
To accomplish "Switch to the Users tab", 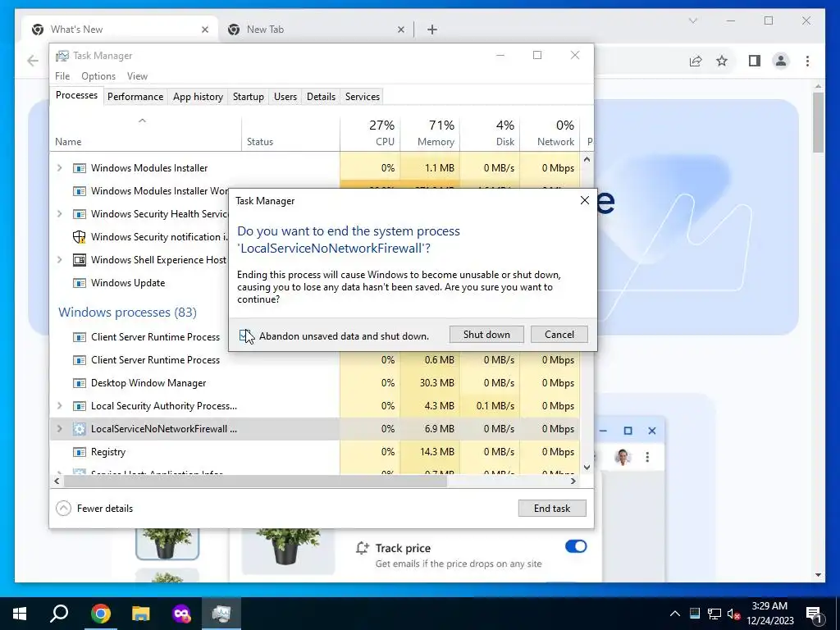I will pos(285,97).
